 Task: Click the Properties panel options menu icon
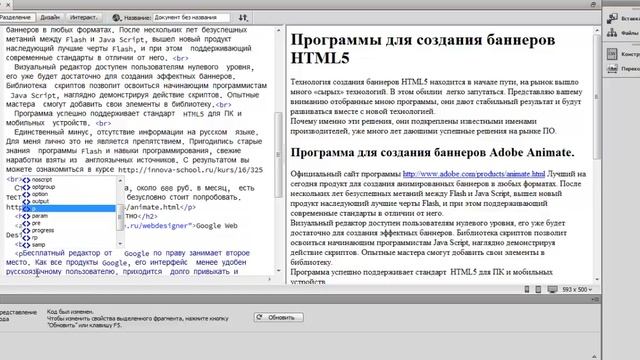pos(595,299)
